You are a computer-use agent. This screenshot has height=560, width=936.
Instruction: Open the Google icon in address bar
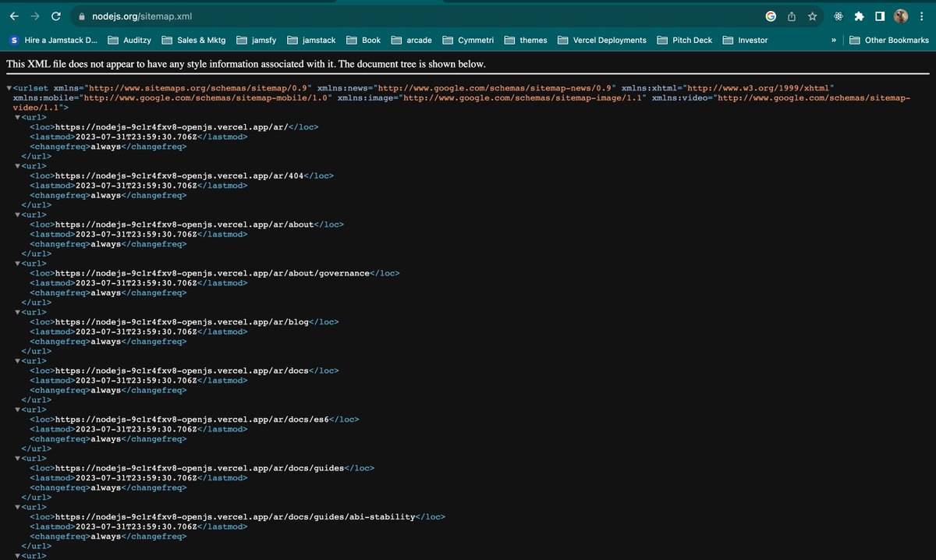[771, 16]
